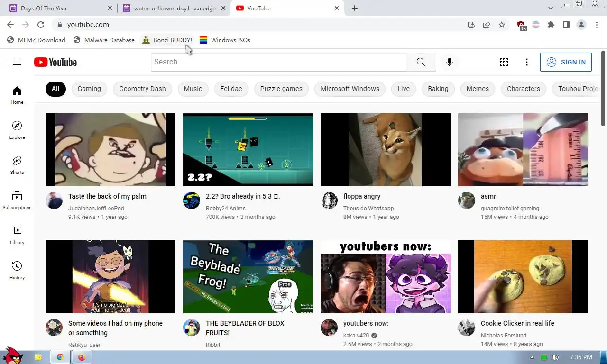Open JudalphanJeffLeePod channel avatar

(x=54, y=200)
